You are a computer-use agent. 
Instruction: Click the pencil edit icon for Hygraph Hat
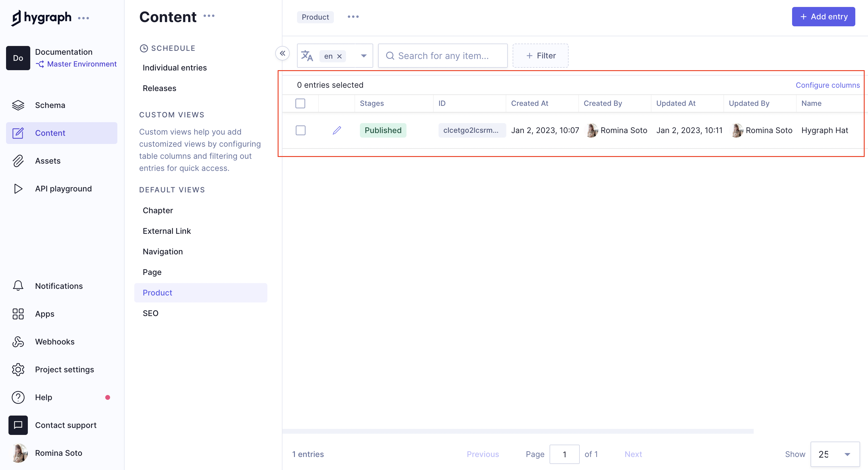337,130
